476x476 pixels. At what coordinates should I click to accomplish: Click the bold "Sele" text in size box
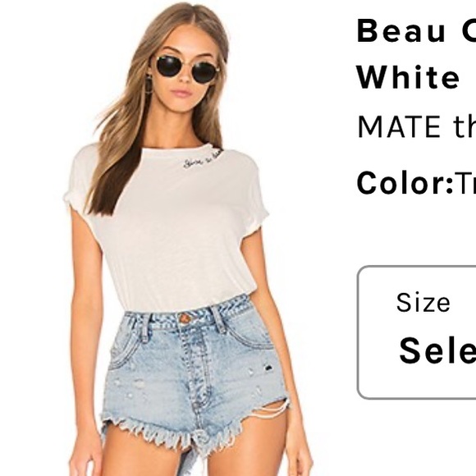(x=437, y=350)
